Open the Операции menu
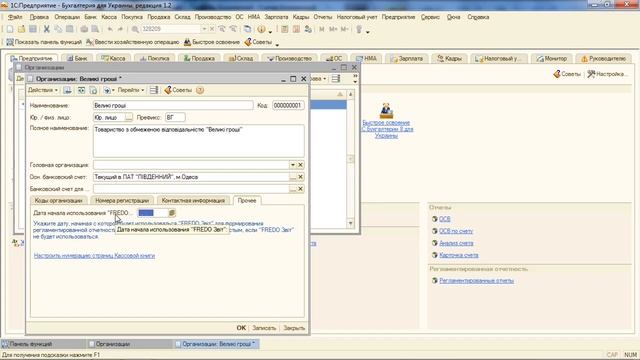640x360 pixels. coord(67,17)
